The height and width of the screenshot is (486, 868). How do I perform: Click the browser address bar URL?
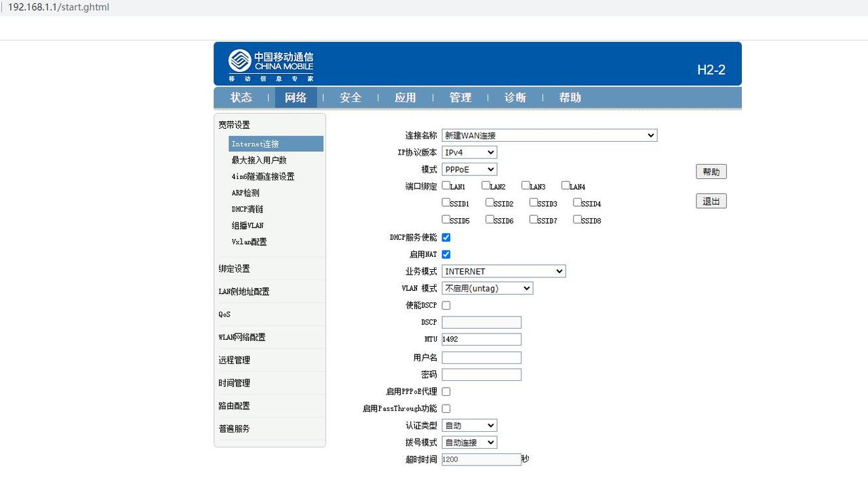[58, 7]
